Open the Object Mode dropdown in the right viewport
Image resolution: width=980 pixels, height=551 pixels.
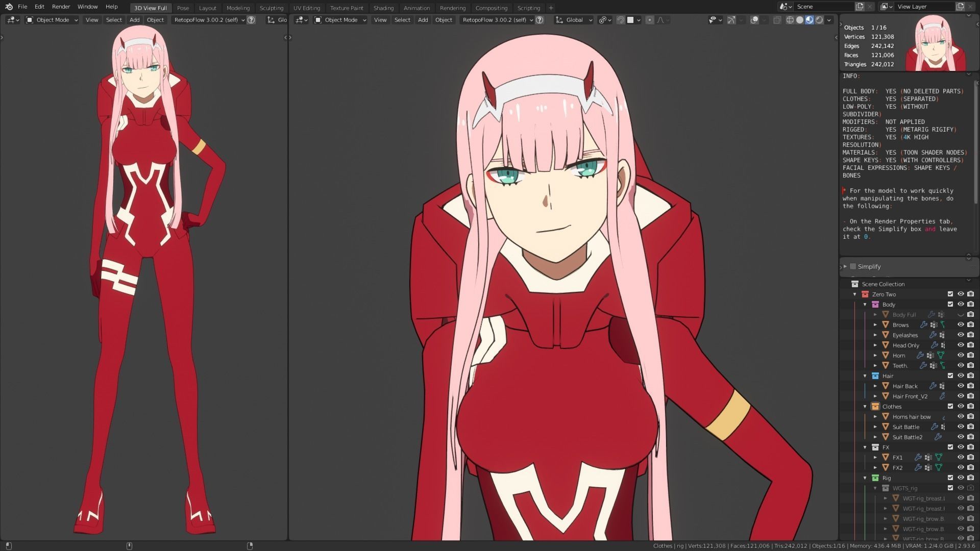click(340, 20)
